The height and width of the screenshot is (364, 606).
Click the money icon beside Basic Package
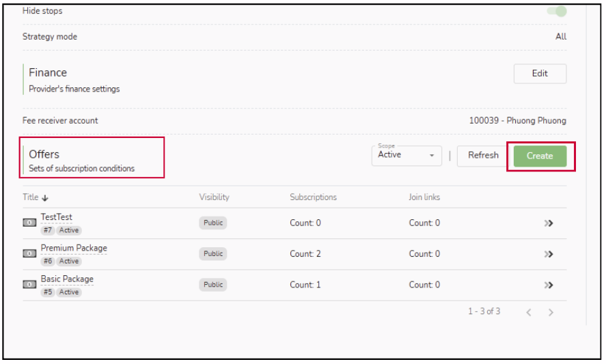tap(29, 285)
